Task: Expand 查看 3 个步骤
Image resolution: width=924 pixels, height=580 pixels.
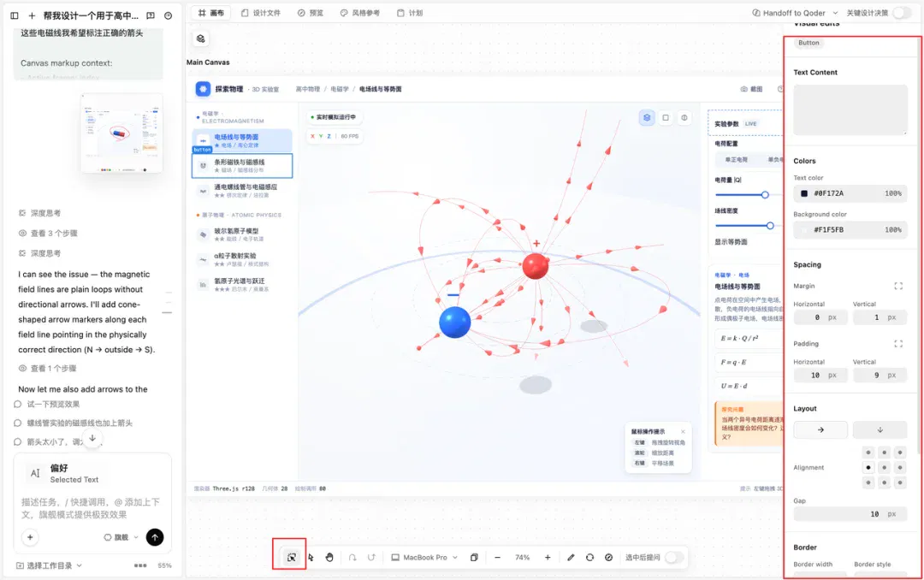Action: [x=48, y=233]
